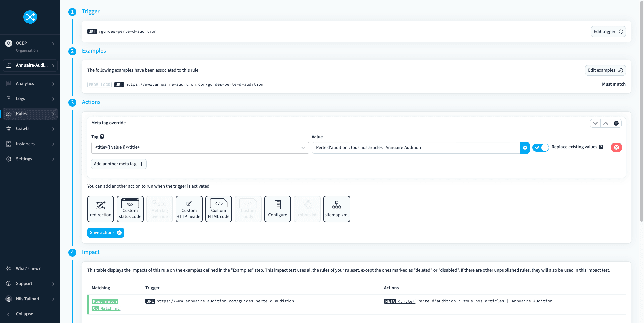
Task: Open Settings in the sidebar
Action: coord(30,159)
